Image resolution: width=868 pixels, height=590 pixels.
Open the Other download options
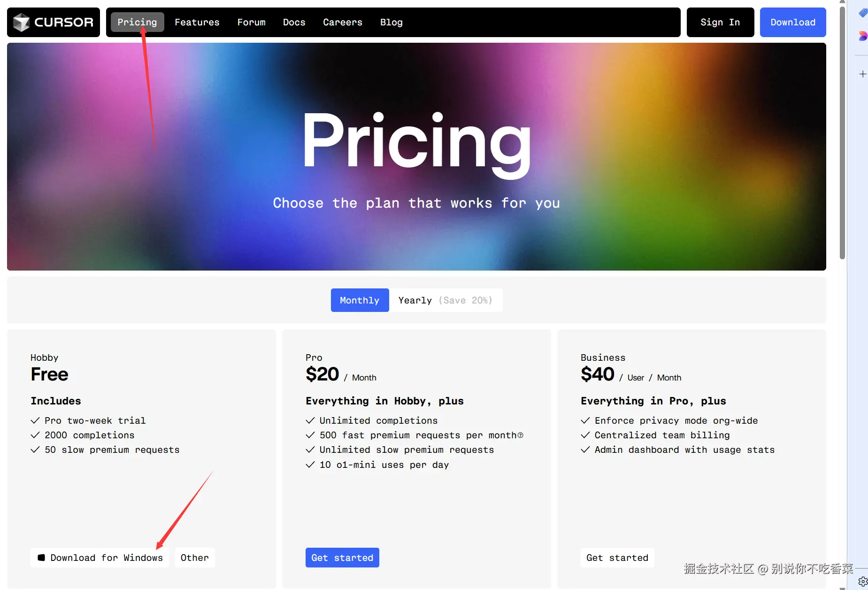194,558
